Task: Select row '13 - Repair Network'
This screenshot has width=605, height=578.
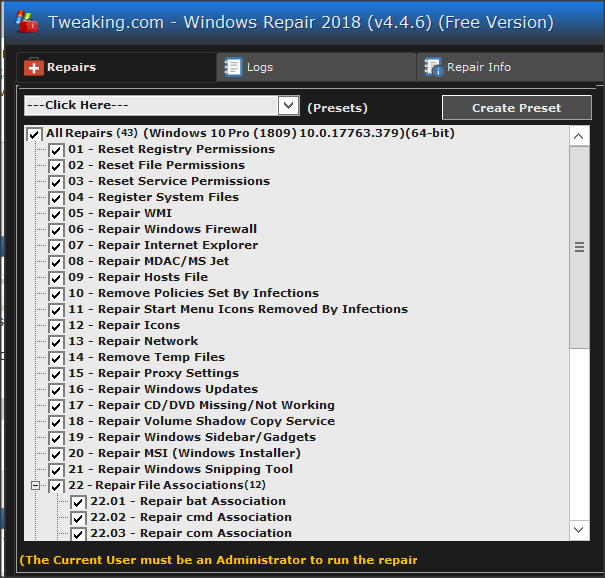Action: coord(133,341)
